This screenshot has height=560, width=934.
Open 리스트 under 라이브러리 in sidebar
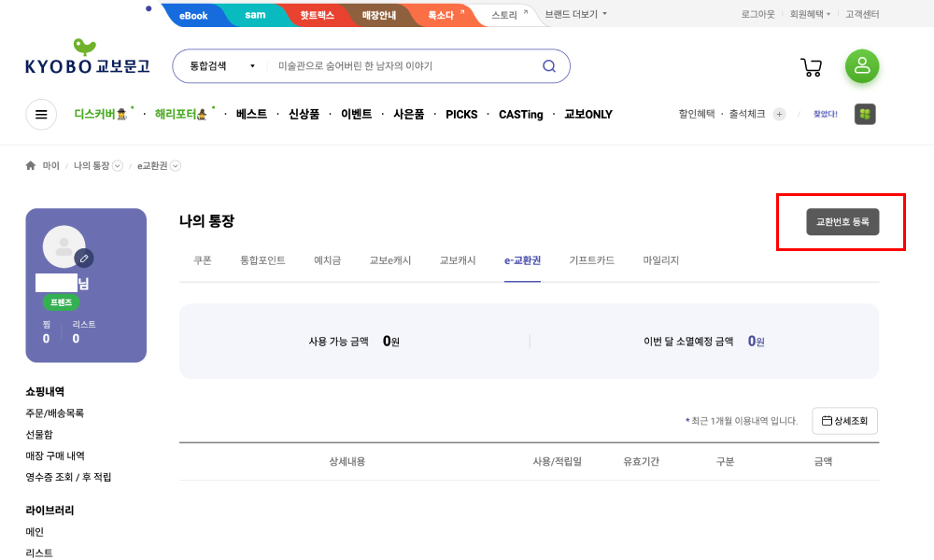(x=39, y=553)
